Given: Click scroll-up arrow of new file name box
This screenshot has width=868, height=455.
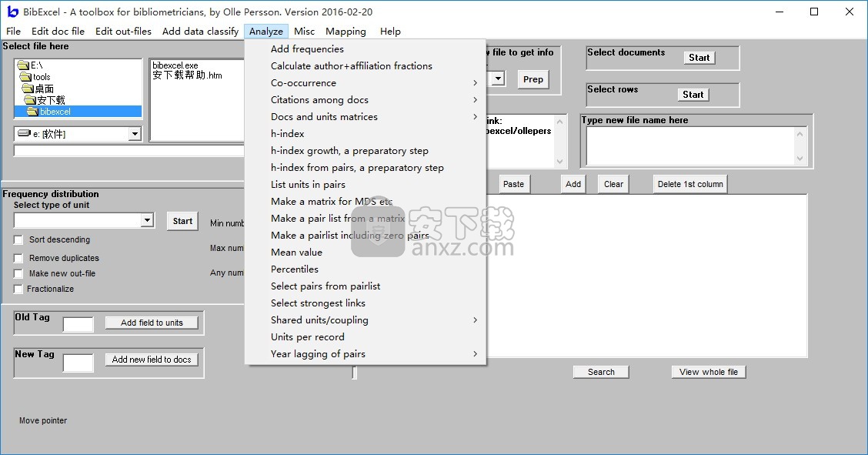Looking at the screenshot, I should pos(800,133).
